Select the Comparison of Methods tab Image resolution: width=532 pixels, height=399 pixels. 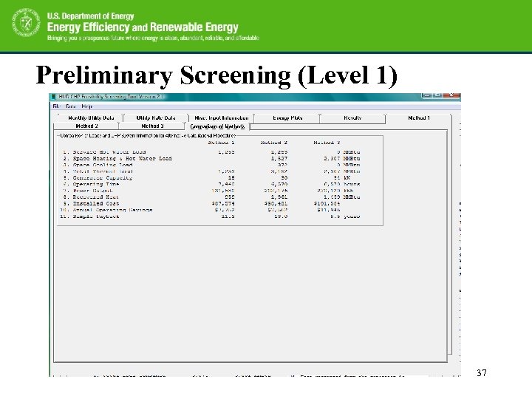[x=217, y=126]
